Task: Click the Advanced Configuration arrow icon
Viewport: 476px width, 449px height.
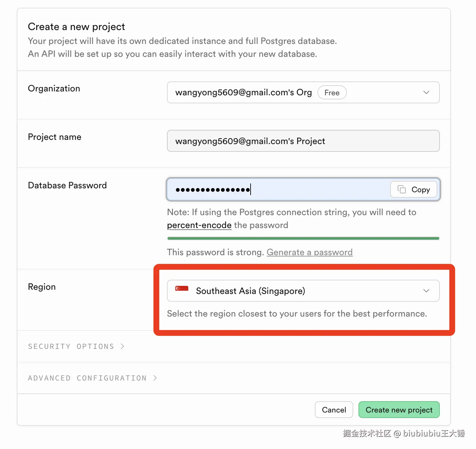Action: click(155, 378)
